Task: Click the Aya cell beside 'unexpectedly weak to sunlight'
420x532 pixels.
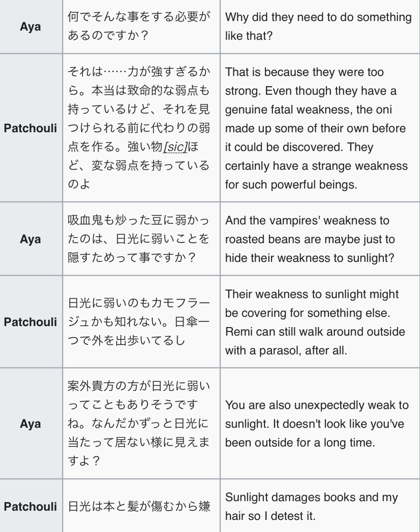Action: (x=31, y=424)
